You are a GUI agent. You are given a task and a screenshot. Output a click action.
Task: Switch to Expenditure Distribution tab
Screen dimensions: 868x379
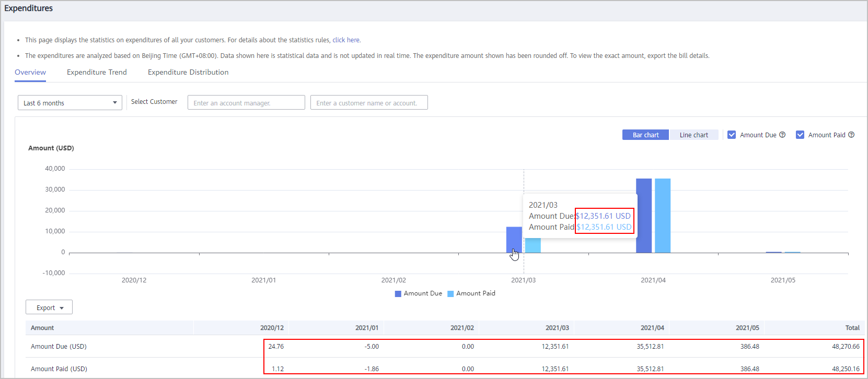pos(188,72)
